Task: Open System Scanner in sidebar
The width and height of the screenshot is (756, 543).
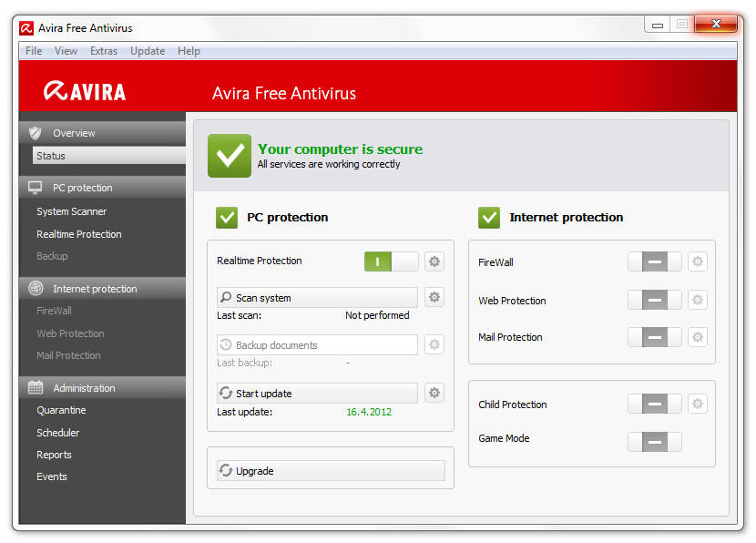Action: pyautogui.click(x=71, y=211)
